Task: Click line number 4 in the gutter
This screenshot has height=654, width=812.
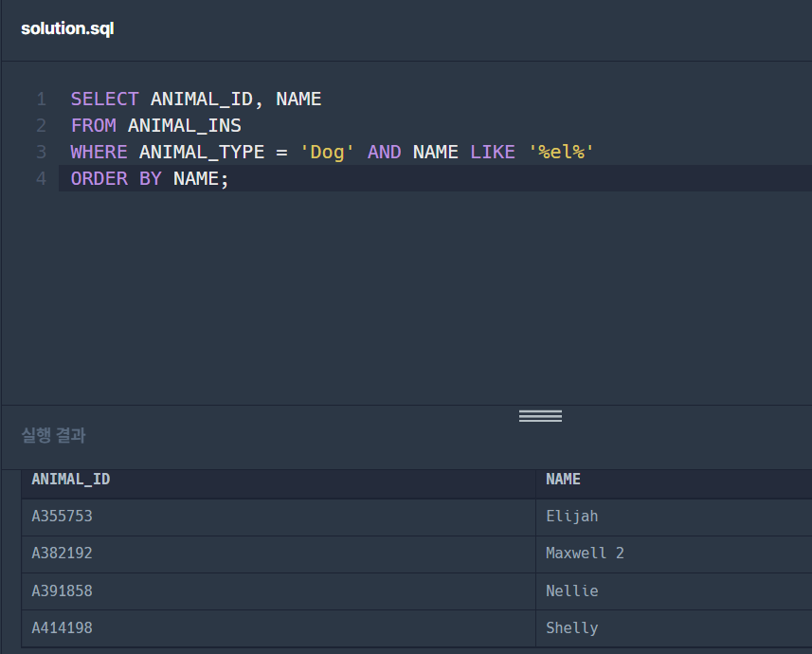Action: pyautogui.click(x=42, y=178)
